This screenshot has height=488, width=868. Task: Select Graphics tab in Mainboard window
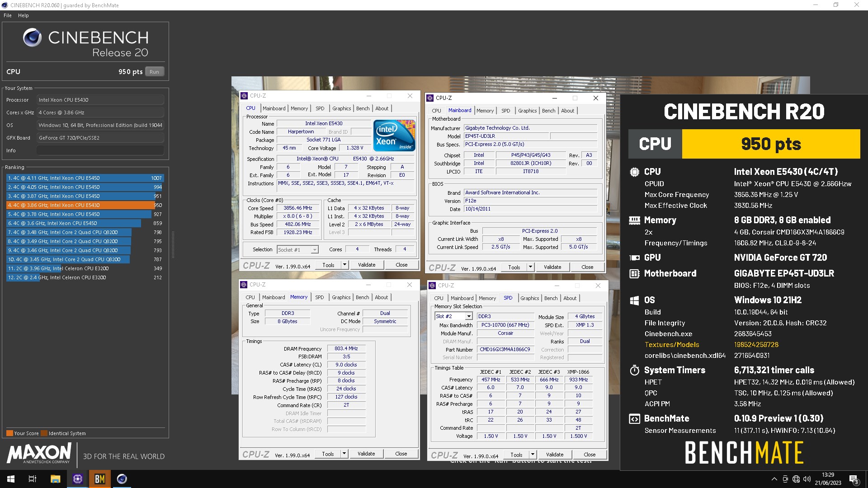(527, 111)
